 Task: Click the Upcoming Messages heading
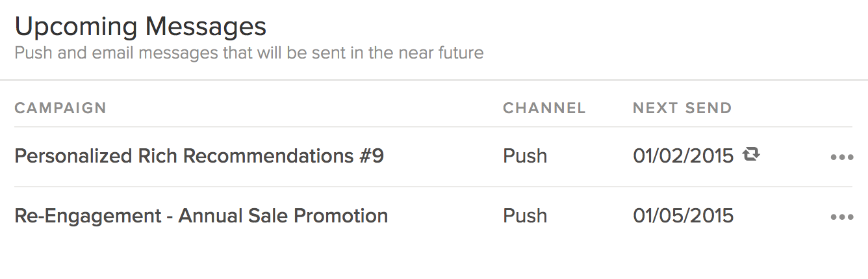140,27
